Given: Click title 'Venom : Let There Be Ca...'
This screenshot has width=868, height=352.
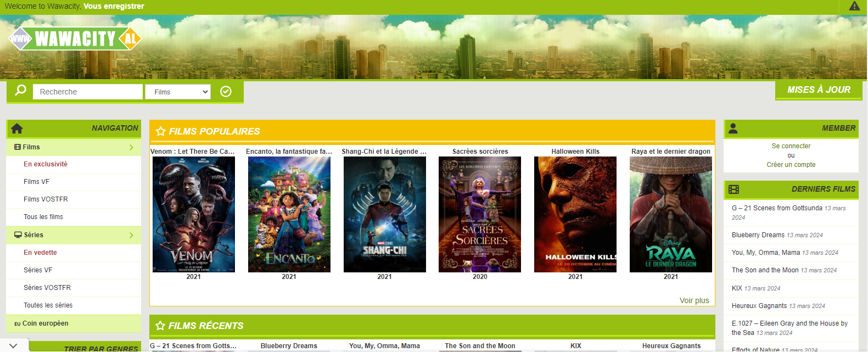Looking at the screenshot, I should [x=193, y=152].
